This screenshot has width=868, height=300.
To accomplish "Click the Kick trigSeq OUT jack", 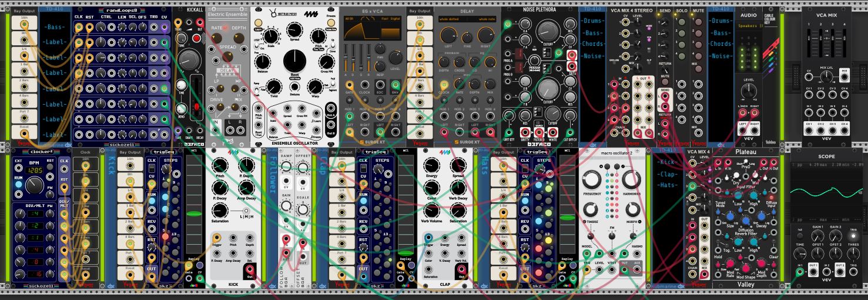I will tap(152, 276).
